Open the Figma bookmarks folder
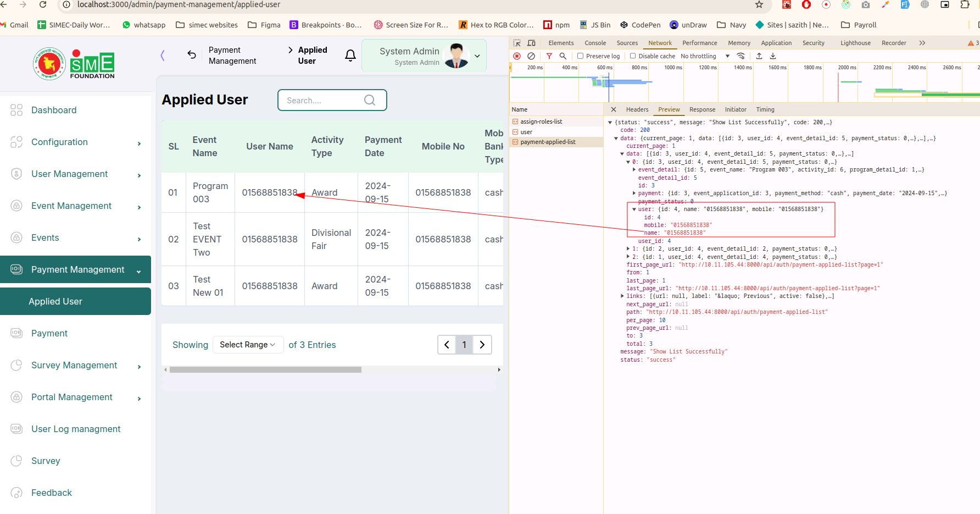The height and width of the screenshot is (514, 980). coord(264,25)
